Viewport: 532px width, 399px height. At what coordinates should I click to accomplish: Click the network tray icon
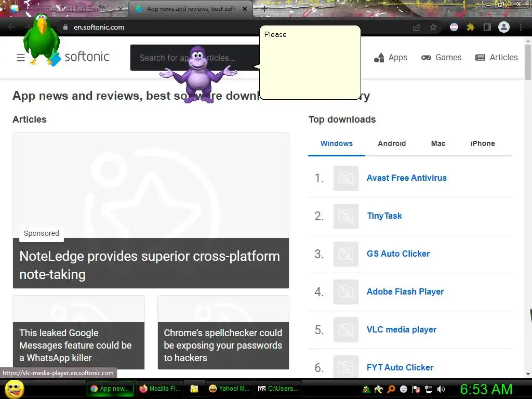coord(429,389)
